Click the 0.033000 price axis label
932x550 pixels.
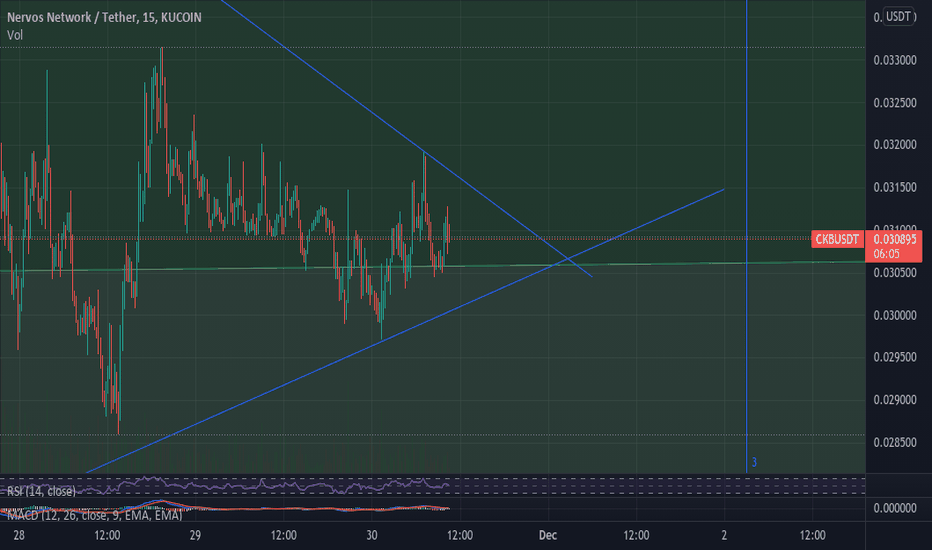(895, 60)
